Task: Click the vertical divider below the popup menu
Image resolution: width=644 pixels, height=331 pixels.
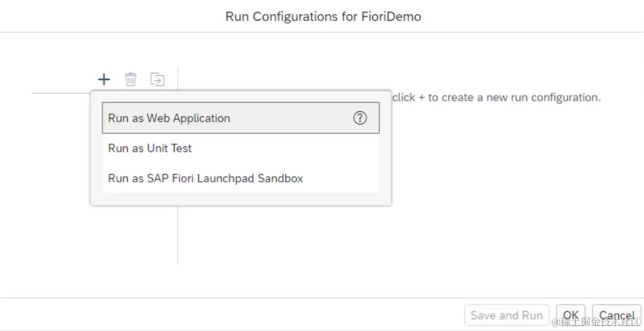Action: pyautogui.click(x=178, y=234)
